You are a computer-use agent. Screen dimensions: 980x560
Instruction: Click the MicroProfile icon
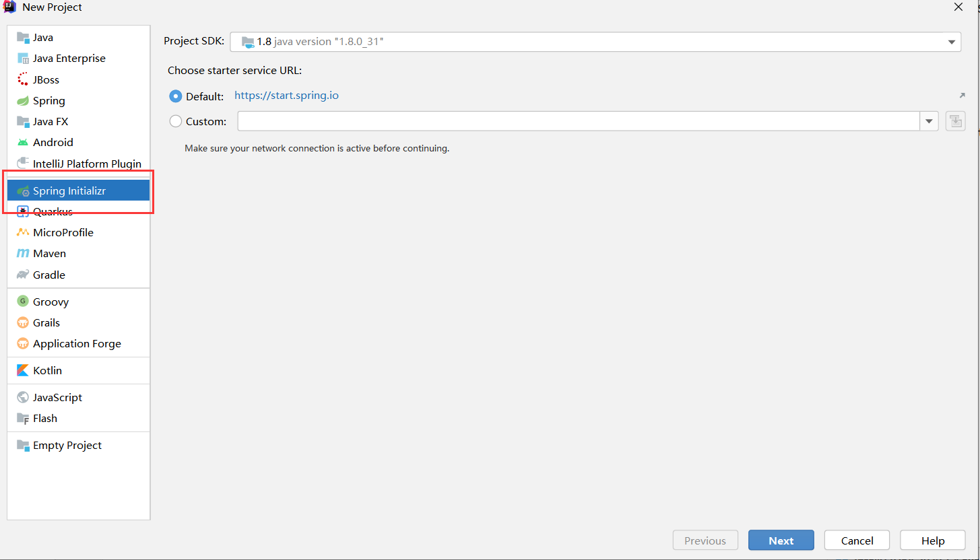click(23, 232)
